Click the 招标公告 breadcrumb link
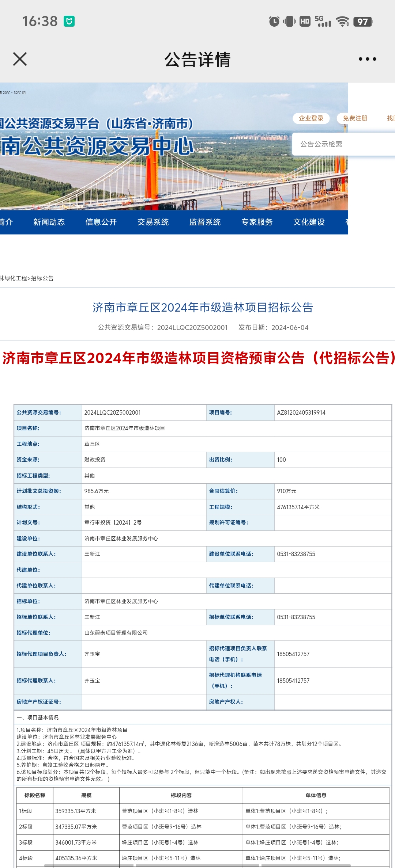395x868 pixels. click(42, 278)
